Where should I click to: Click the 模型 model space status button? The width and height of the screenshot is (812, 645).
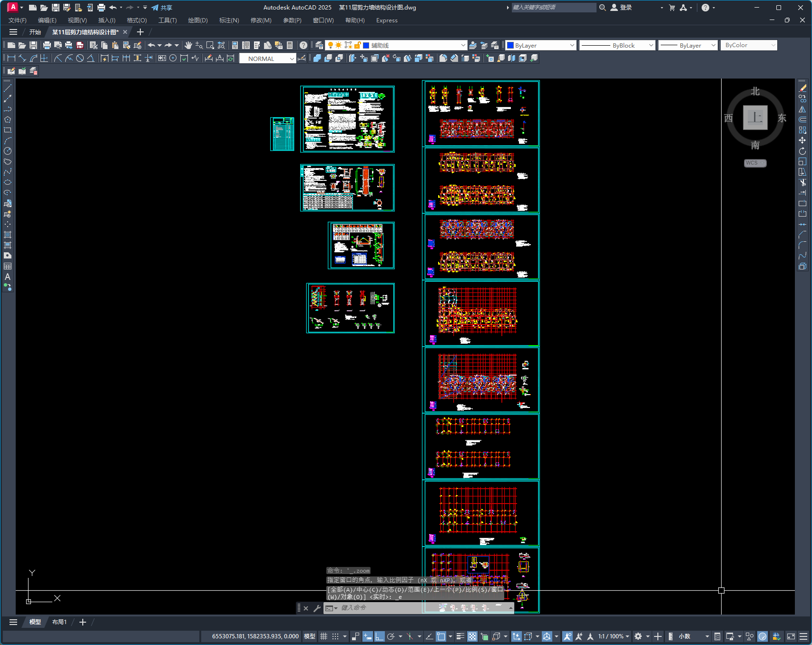point(310,636)
